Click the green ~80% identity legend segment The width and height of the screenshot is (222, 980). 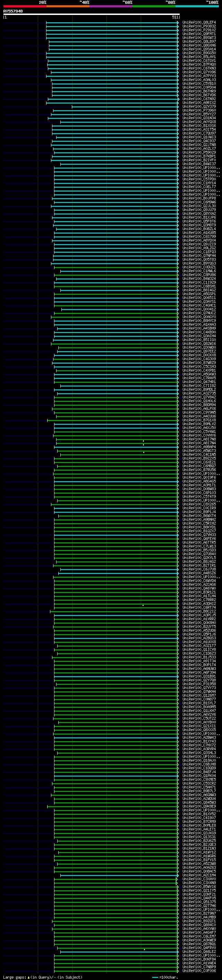tap(154, 6)
